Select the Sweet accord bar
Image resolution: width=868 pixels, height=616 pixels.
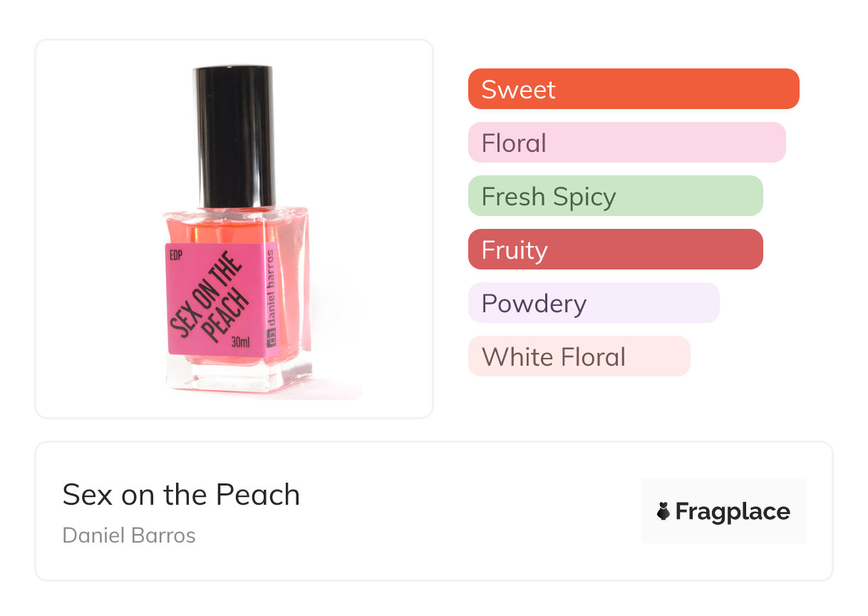tap(633, 89)
